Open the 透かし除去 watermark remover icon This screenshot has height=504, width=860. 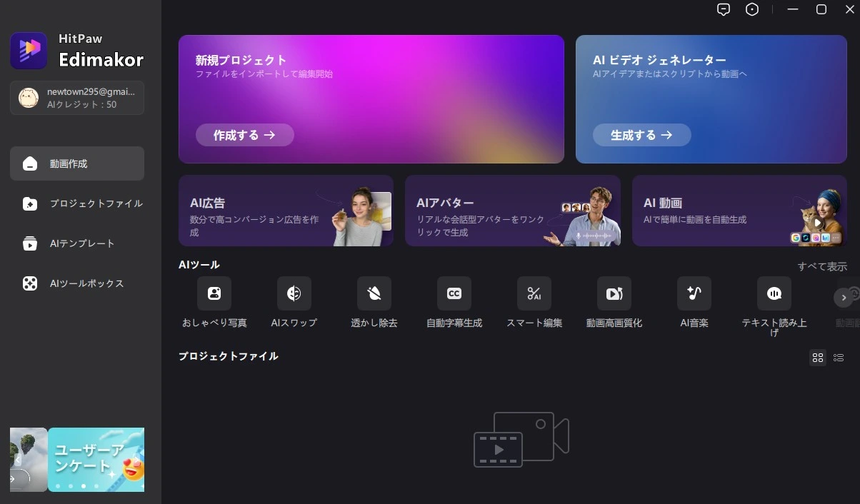coord(374,293)
